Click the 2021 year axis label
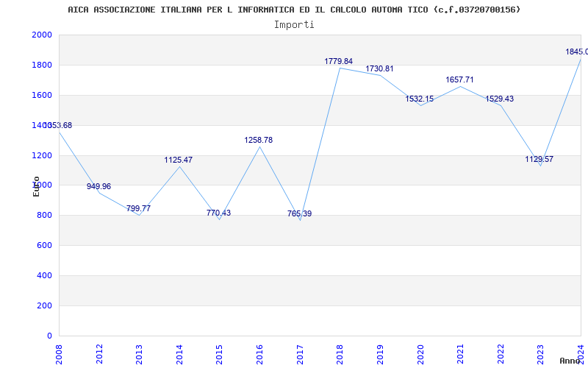This screenshot has width=588, height=368. click(461, 355)
